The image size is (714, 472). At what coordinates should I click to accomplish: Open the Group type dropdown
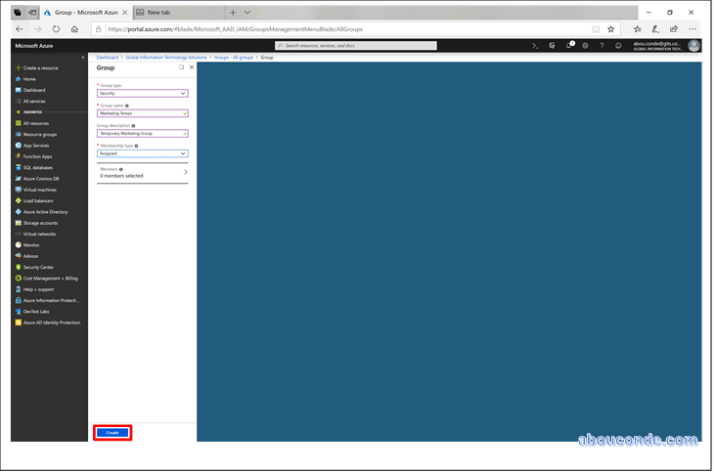(x=142, y=93)
